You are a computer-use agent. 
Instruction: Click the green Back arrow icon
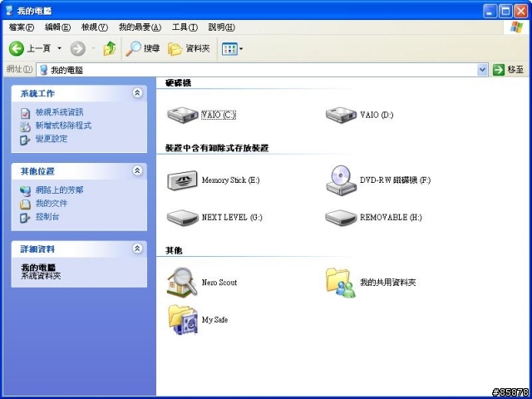17,49
